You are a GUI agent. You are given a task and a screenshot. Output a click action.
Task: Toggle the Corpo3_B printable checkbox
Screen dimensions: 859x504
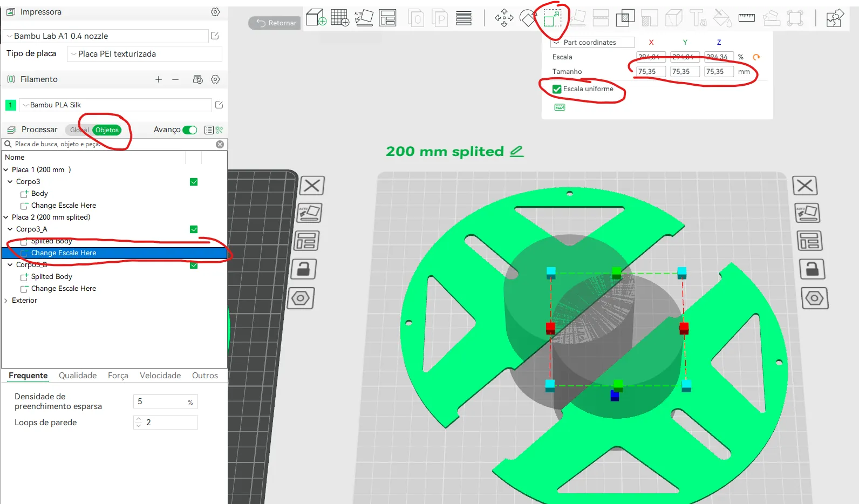(x=194, y=265)
